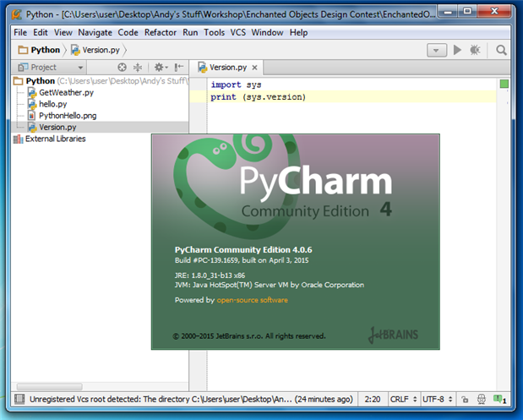Click the PyCharm icon in title bar
Viewport: 523px width, 420px height.
[x=17, y=14]
